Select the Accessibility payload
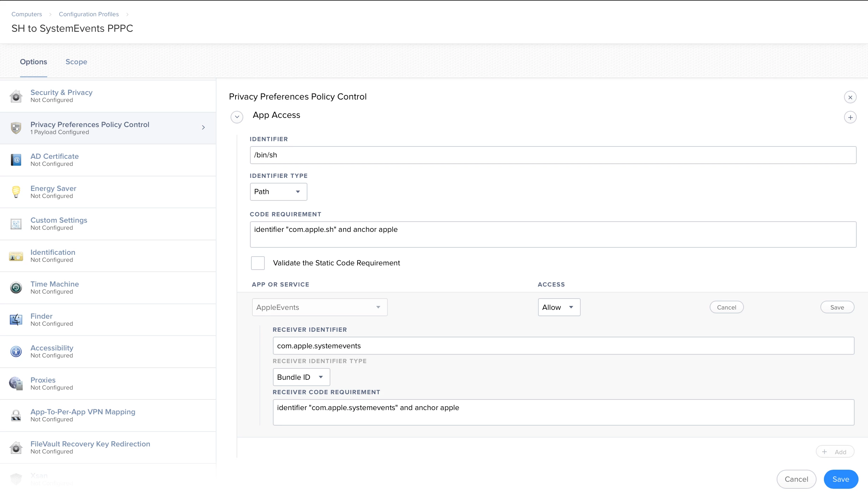The image size is (868, 499). pyautogui.click(x=108, y=351)
